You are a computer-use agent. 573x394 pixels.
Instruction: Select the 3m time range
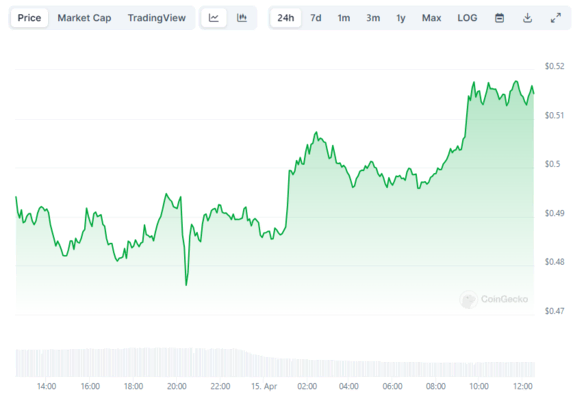373,18
